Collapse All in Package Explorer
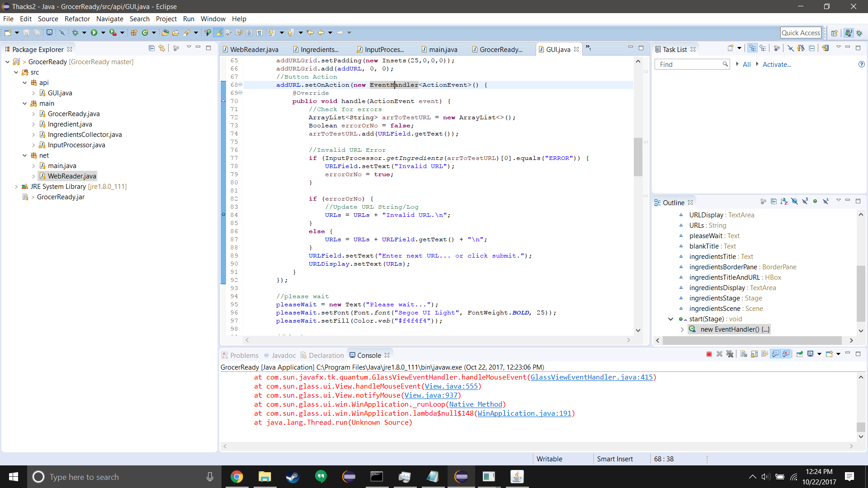The height and width of the screenshot is (488, 868). click(x=151, y=48)
